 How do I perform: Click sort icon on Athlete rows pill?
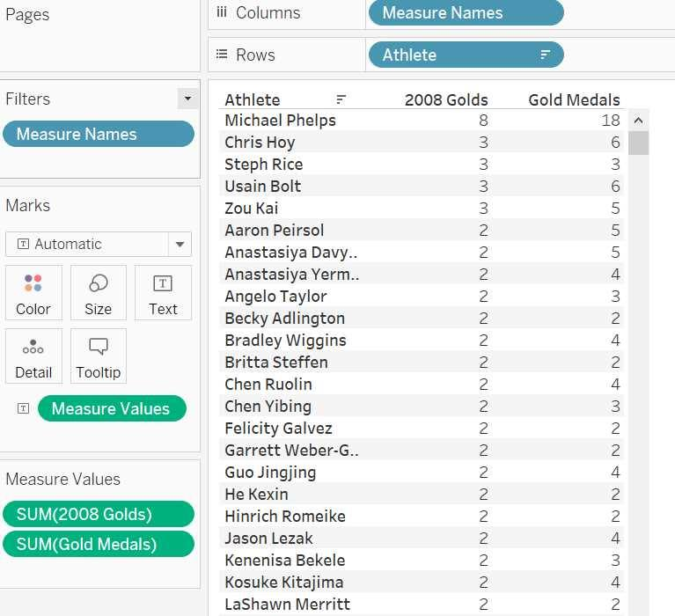click(546, 55)
